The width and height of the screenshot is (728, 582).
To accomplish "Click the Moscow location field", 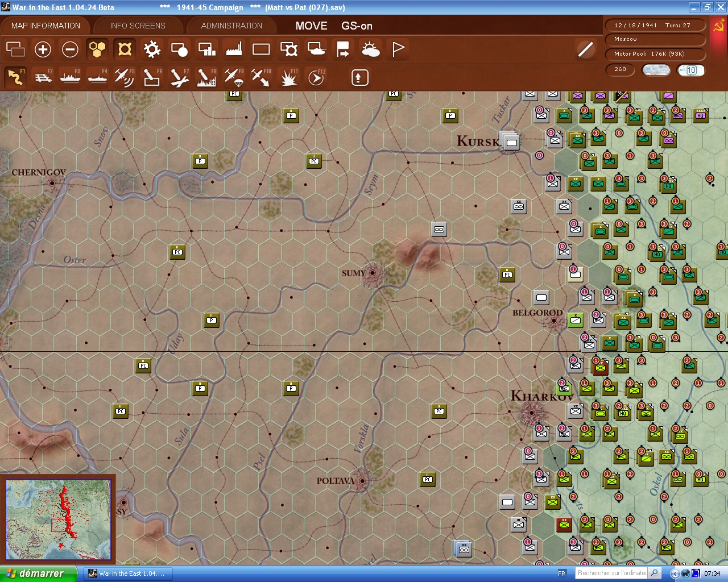I will click(656, 39).
